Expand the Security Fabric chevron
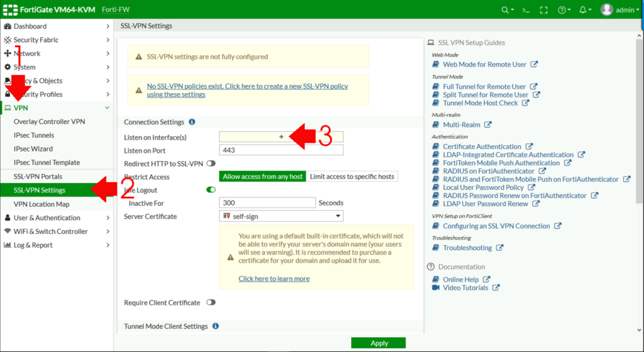This screenshot has width=644, height=352. [108, 40]
